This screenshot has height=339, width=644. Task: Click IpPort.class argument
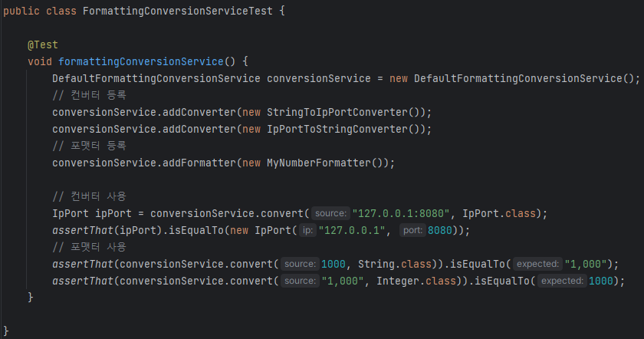[x=499, y=213]
